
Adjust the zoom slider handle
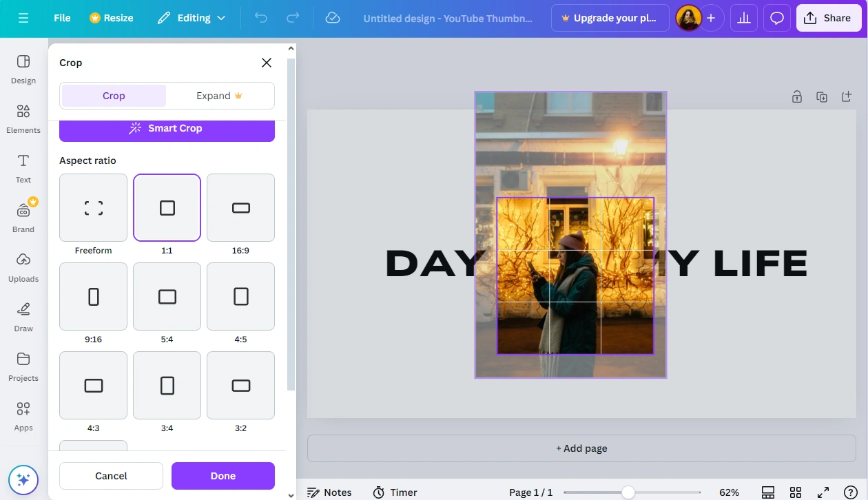click(628, 492)
